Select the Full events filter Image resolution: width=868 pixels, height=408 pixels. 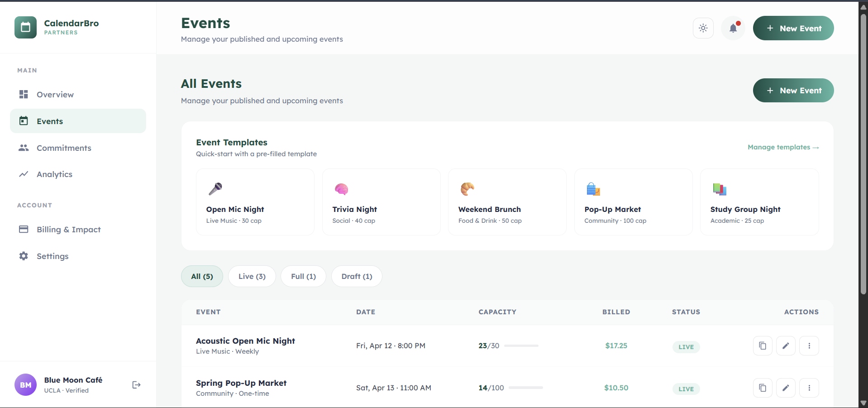pos(303,276)
